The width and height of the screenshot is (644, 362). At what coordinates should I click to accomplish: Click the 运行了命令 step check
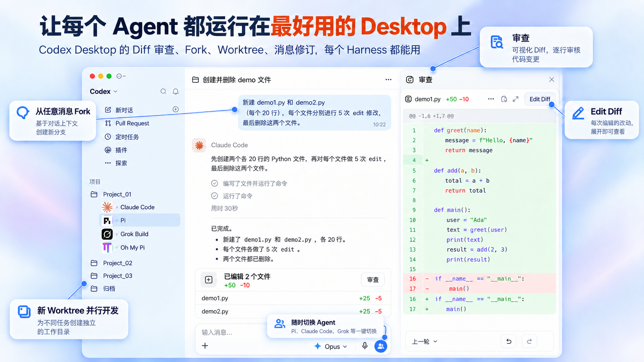tap(215, 196)
